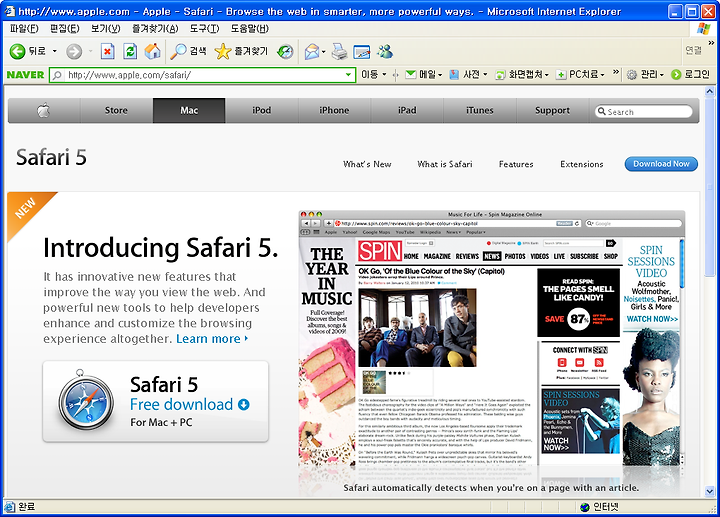The width and height of the screenshot is (720, 517).
Task: Refresh the page with green arrows icon
Action: point(130,51)
